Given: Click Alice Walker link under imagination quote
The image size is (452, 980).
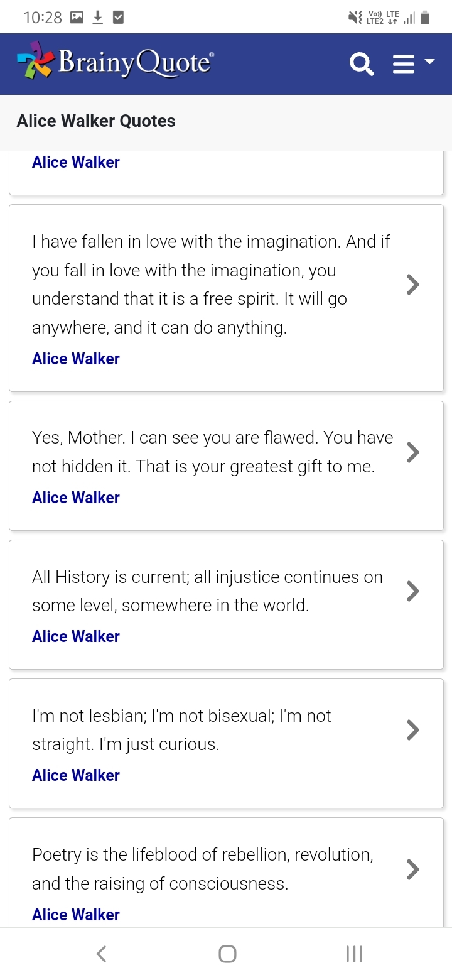Looking at the screenshot, I should click(76, 359).
